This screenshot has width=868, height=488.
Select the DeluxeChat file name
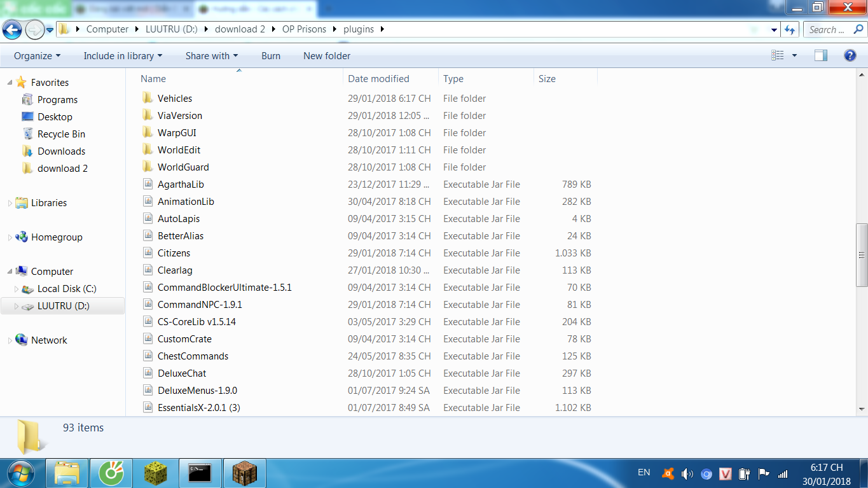coord(182,373)
